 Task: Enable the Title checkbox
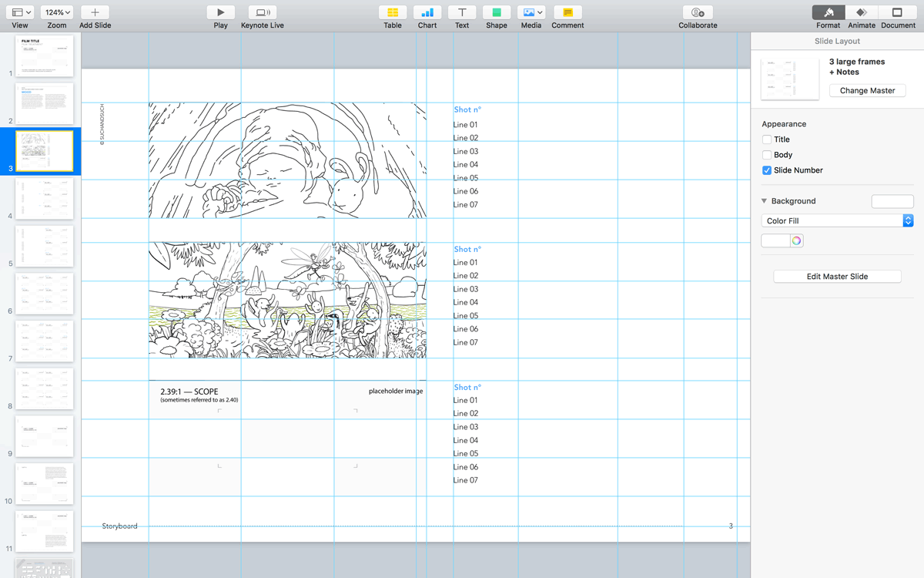point(767,139)
